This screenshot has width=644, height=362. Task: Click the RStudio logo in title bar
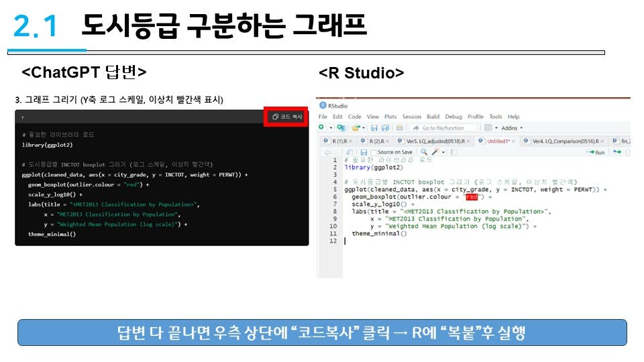click(x=323, y=105)
